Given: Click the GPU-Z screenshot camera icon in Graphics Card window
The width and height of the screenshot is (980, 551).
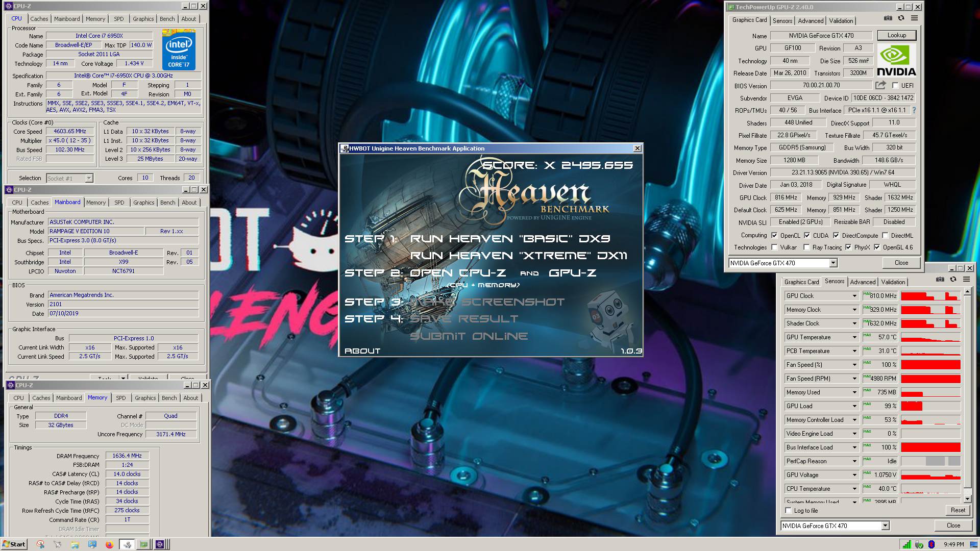Looking at the screenshot, I should pos(888,18).
